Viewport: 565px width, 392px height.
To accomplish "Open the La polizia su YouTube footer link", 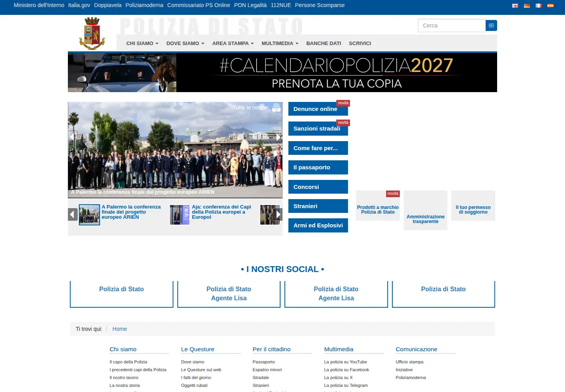I will point(346,362).
